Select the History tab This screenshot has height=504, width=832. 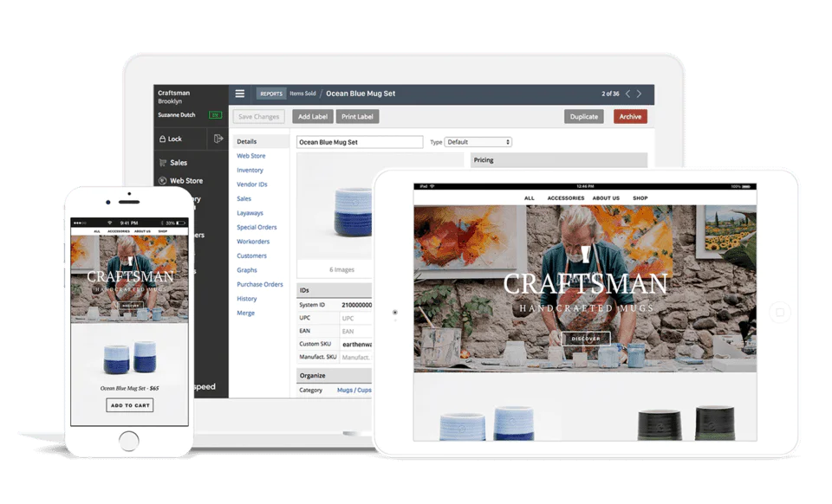247,299
